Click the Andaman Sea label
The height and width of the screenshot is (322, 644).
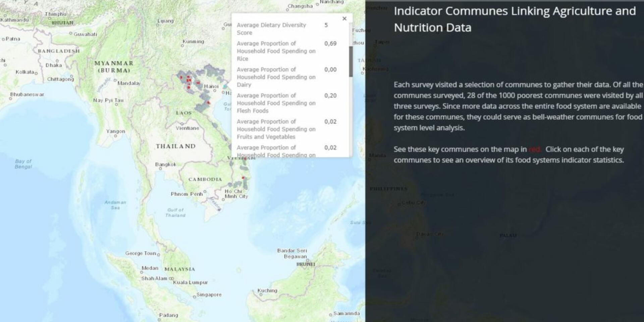115,205
